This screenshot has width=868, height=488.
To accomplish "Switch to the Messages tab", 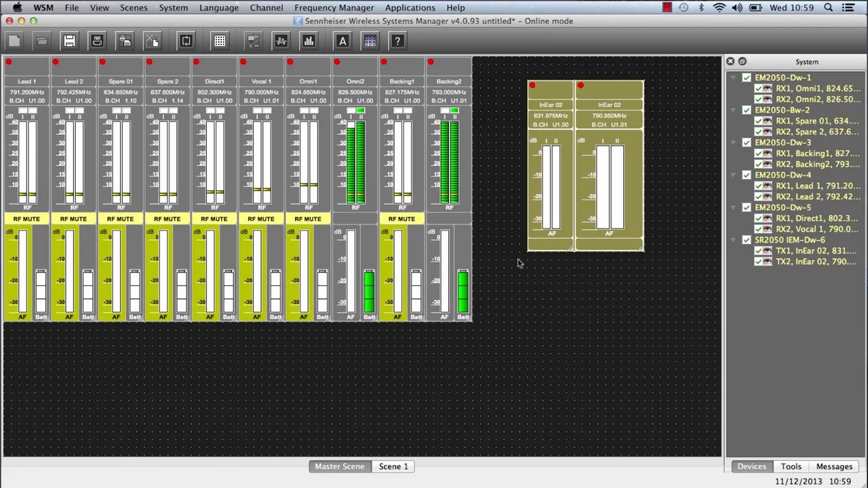I will point(834,466).
